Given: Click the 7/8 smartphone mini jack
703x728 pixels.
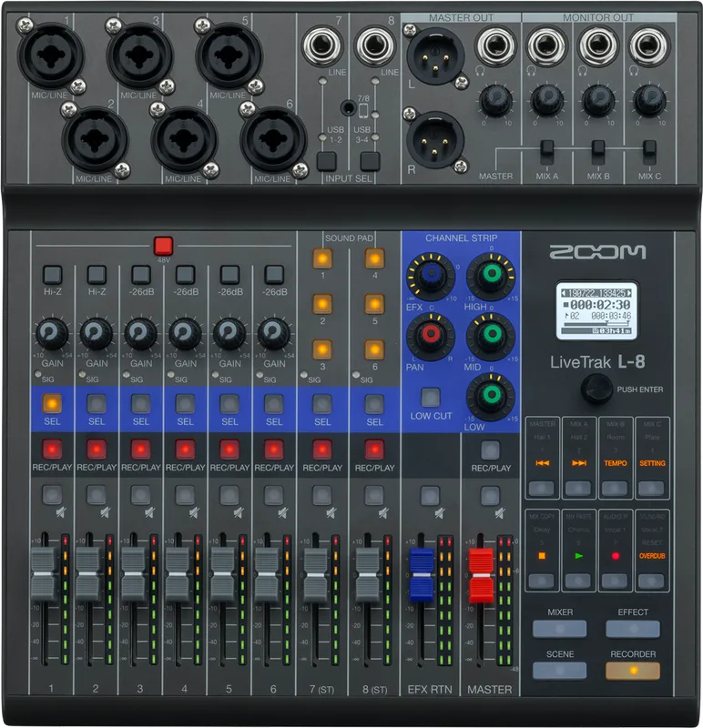Looking at the screenshot, I should click(x=348, y=107).
